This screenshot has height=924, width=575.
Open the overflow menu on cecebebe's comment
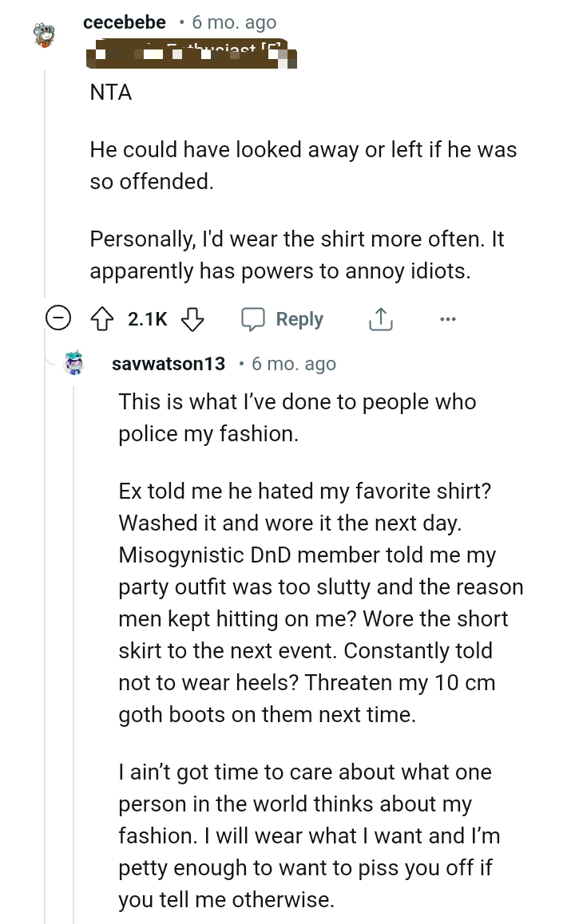click(x=447, y=318)
